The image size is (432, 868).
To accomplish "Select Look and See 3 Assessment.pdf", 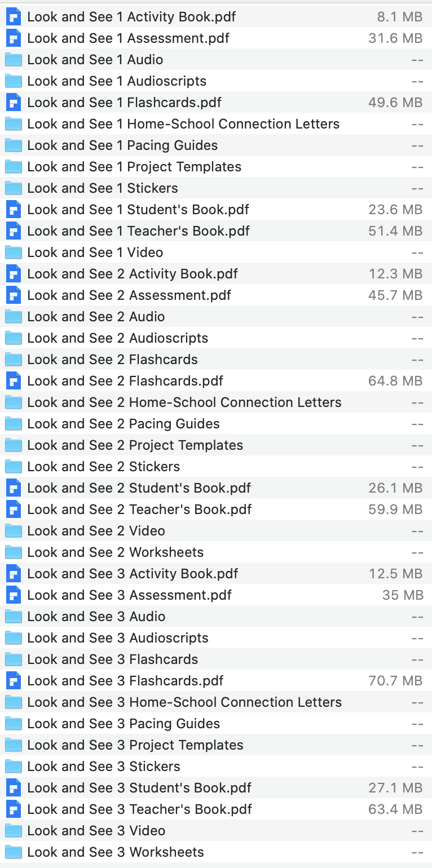I will click(124, 595).
